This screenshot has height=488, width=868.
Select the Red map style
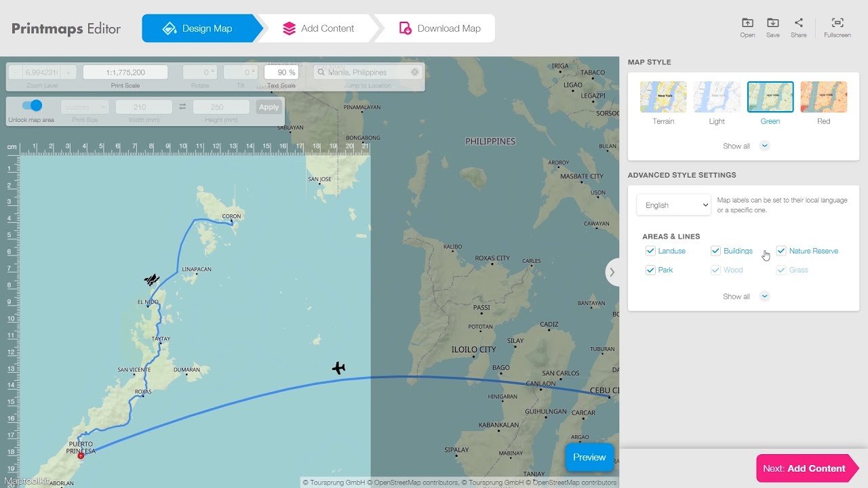pyautogui.click(x=823, y=103)
